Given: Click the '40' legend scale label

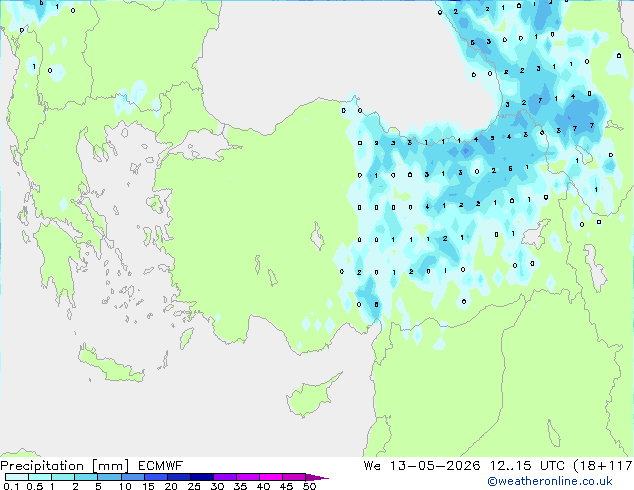Looking at the screenshot, I should pyautogui.click(x=263, y=486).
